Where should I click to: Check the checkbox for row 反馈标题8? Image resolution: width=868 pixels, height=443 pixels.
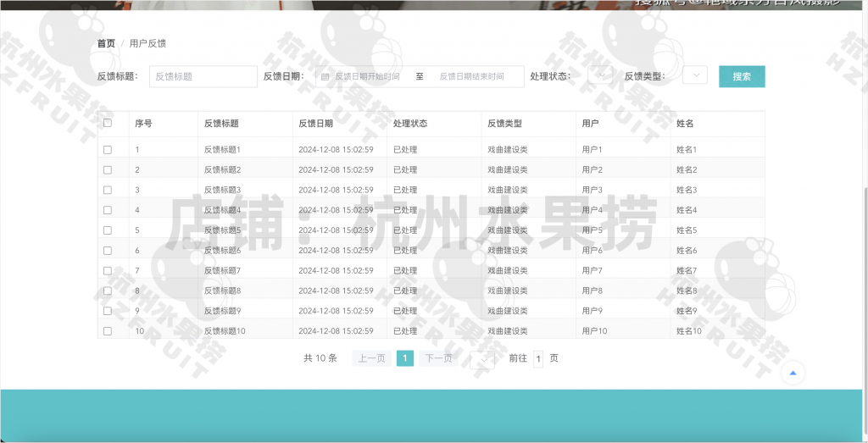tap(108, 291)
